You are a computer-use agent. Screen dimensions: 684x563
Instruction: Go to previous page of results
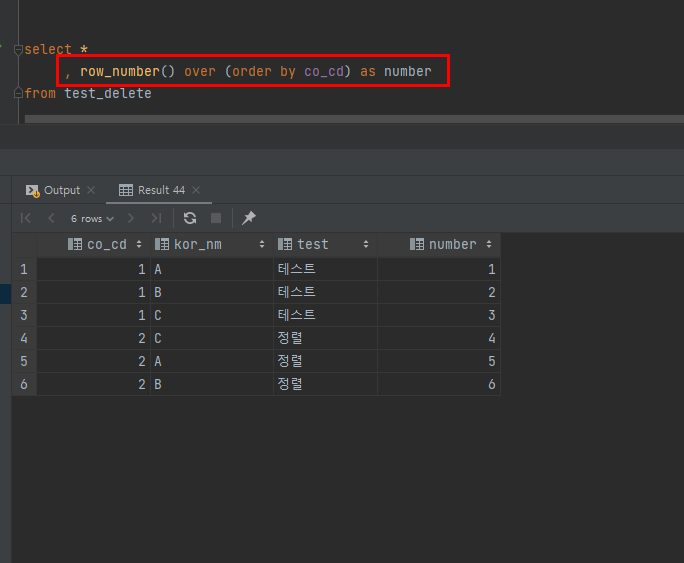51,218
